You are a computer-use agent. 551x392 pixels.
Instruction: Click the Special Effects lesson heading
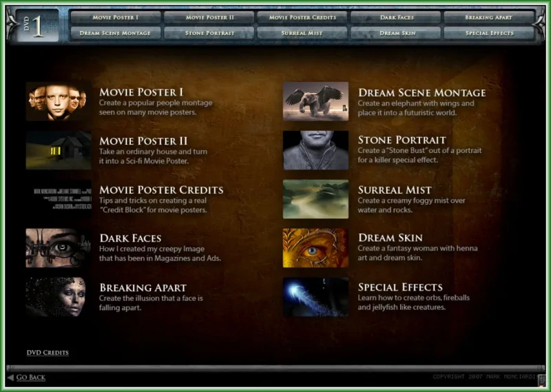tap(400, 287)
